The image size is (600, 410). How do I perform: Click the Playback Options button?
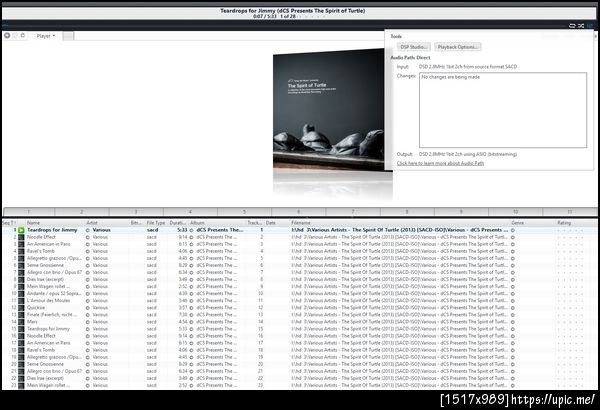coord(457,47)
